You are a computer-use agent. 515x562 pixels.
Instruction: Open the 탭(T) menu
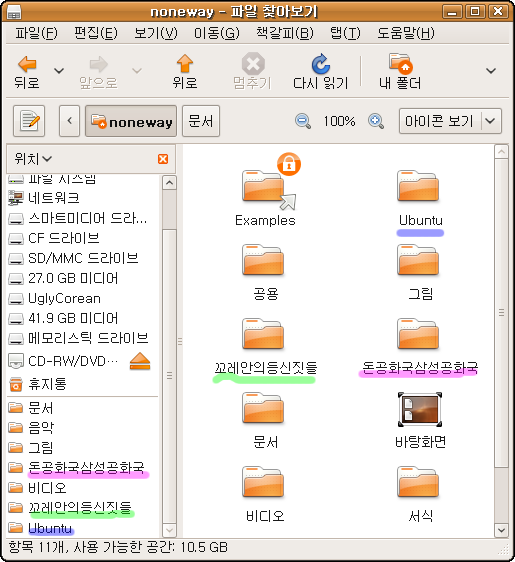(345, 33)
